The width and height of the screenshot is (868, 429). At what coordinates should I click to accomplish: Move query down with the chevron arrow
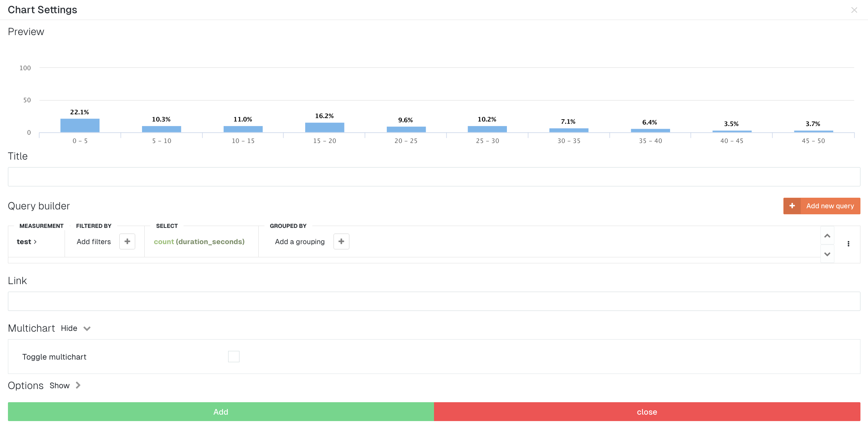pyautogui.click(x=827, y=254)
